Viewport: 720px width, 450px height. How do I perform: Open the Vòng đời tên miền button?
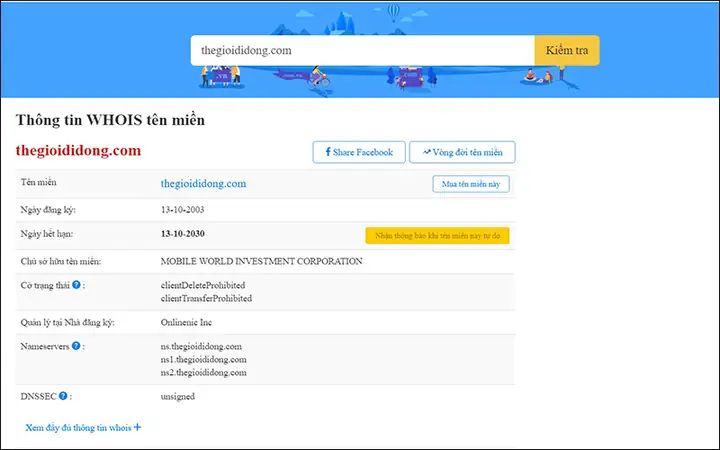[x=462, y=152]
